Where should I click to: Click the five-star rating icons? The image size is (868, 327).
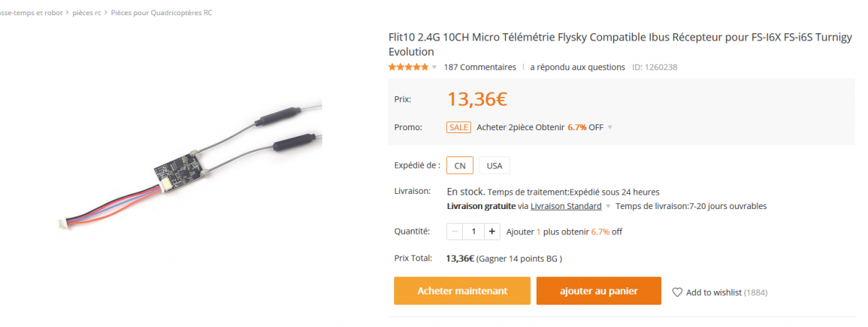tap(408, 67)
